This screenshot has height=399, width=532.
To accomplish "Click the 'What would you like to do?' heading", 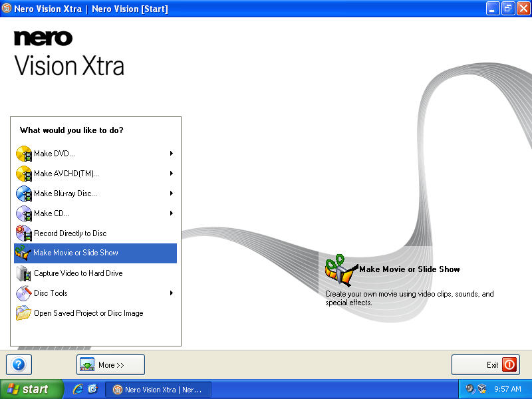I will tap(72, 130).
